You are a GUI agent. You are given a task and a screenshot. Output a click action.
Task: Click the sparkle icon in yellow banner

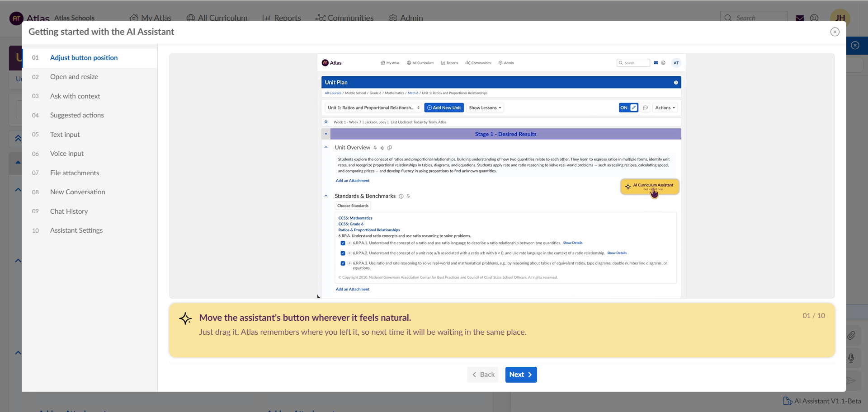click(x=185, y=318)
